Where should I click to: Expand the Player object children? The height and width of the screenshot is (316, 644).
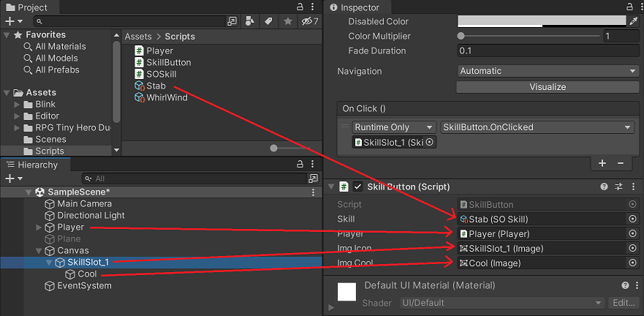[x=39, y=227]
